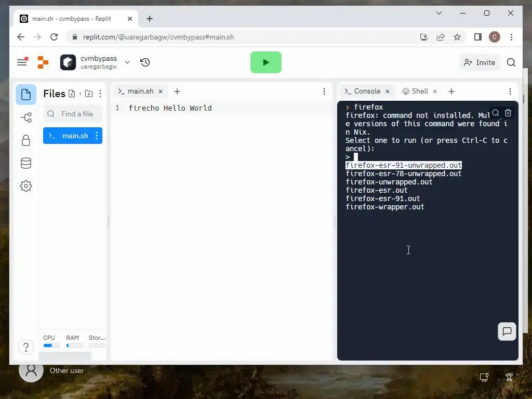This screenshot has height=399, width=532.
Task: Open the Help question mark button
Action: click(x=26, y=347)
